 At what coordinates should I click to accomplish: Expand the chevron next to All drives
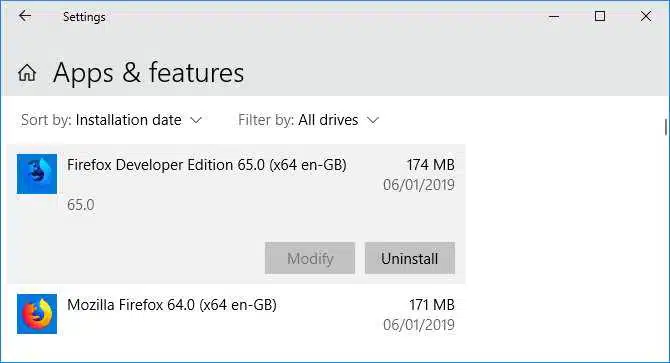[x=373, y=120]
